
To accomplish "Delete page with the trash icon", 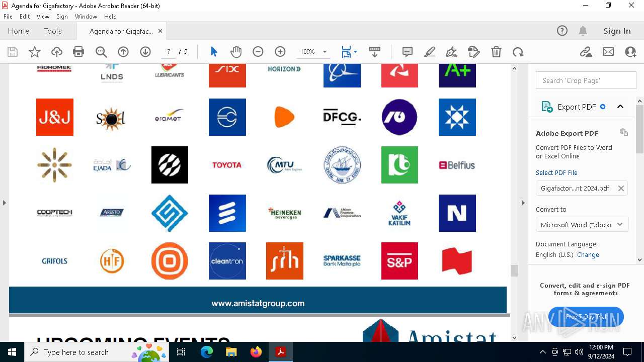I will tap(496, 52).
